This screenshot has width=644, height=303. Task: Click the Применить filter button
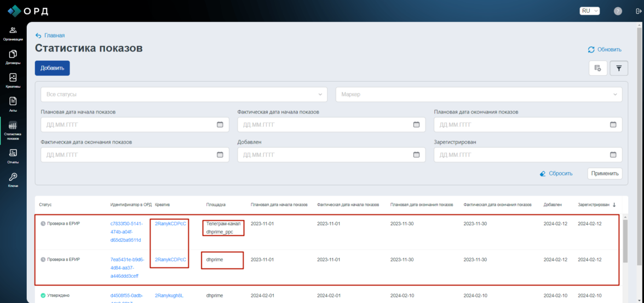click(x=605, y=173)
